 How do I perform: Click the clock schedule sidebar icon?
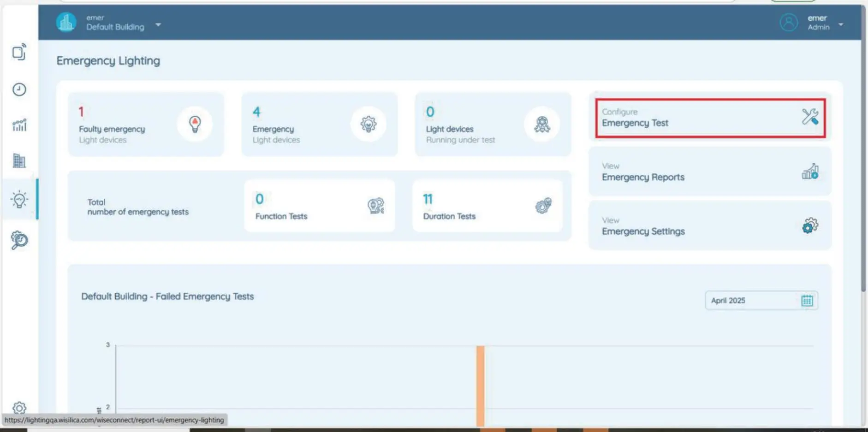click(x=19, y=89)
